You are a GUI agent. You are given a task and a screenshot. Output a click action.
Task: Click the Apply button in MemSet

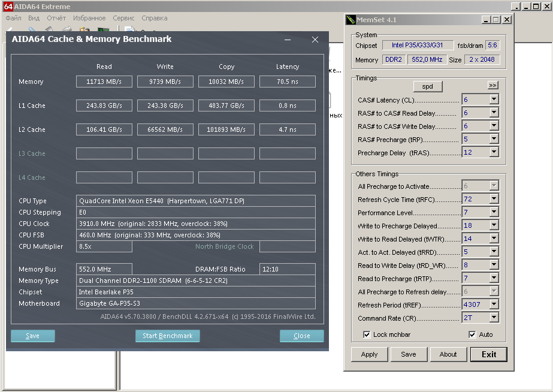point(369,354)
